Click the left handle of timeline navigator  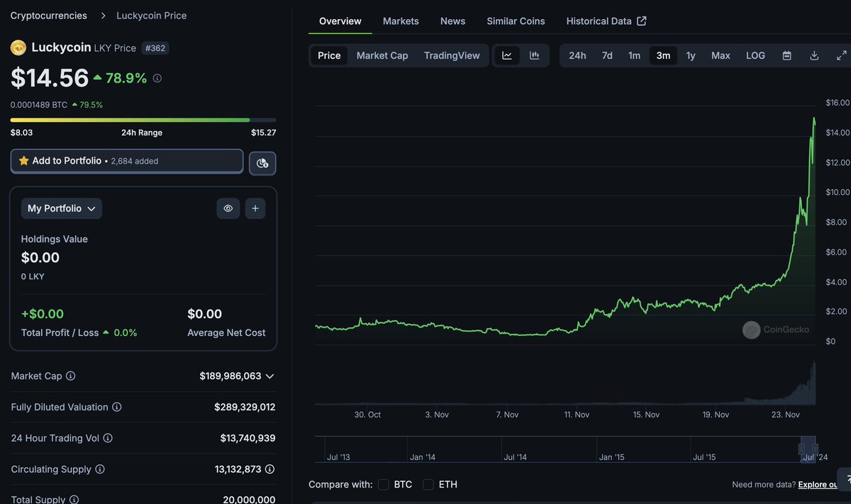coord(801,449)
